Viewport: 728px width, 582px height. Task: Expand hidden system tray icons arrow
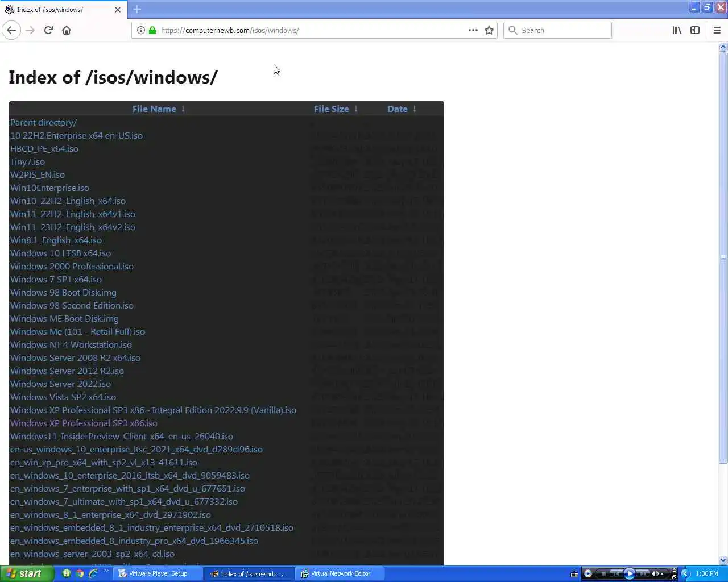[685, 573]
